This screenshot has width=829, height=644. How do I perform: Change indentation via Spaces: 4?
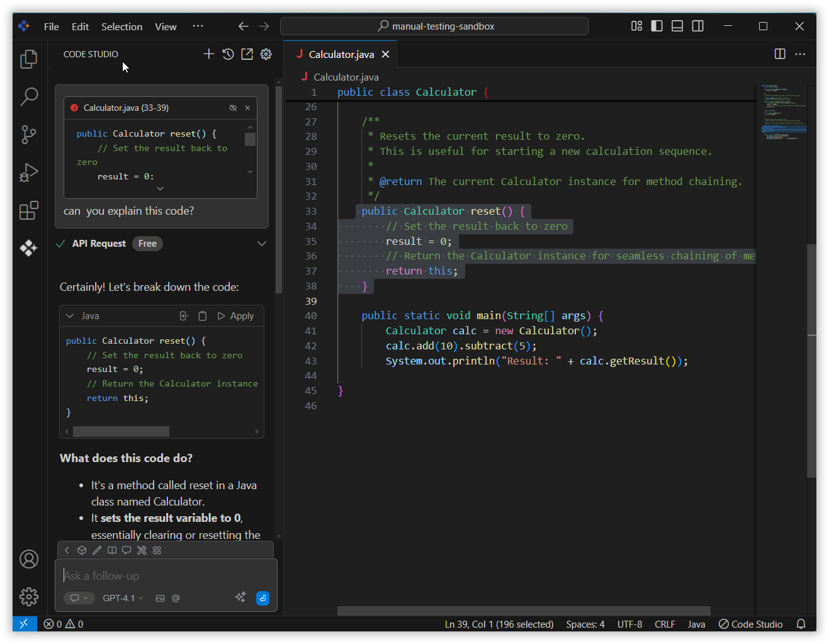pos(585,624)
